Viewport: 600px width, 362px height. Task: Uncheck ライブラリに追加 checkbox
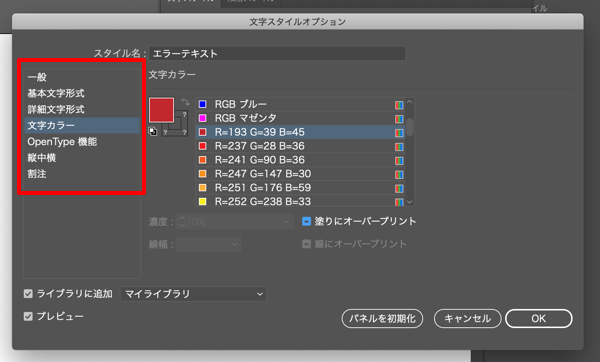(28, 294)
